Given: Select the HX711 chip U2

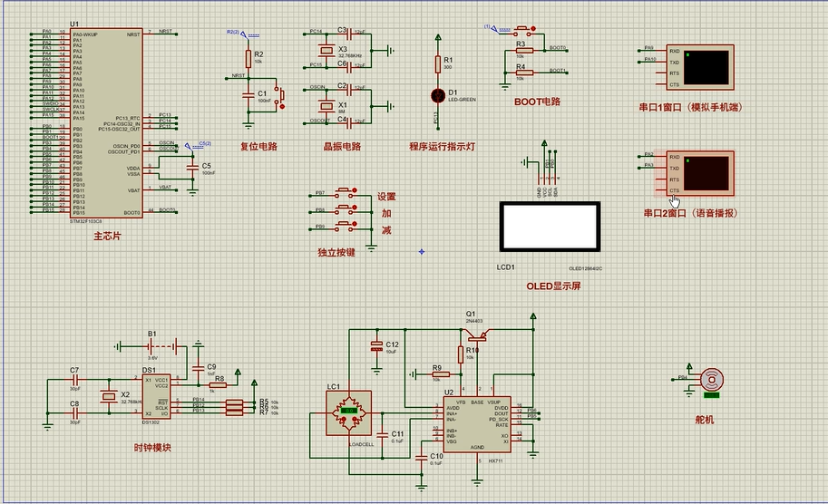Looking at the screenshot, I should pos(476,422).
